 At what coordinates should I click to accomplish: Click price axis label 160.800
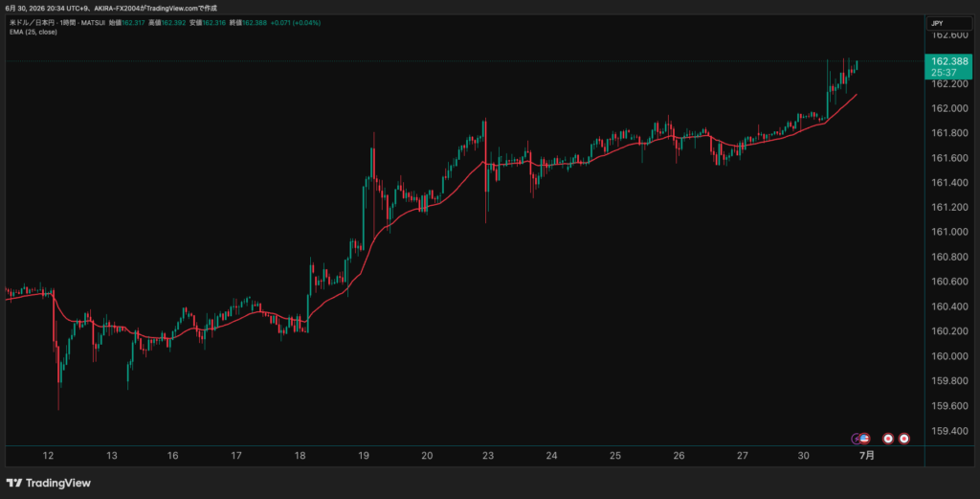pos(949,257)
